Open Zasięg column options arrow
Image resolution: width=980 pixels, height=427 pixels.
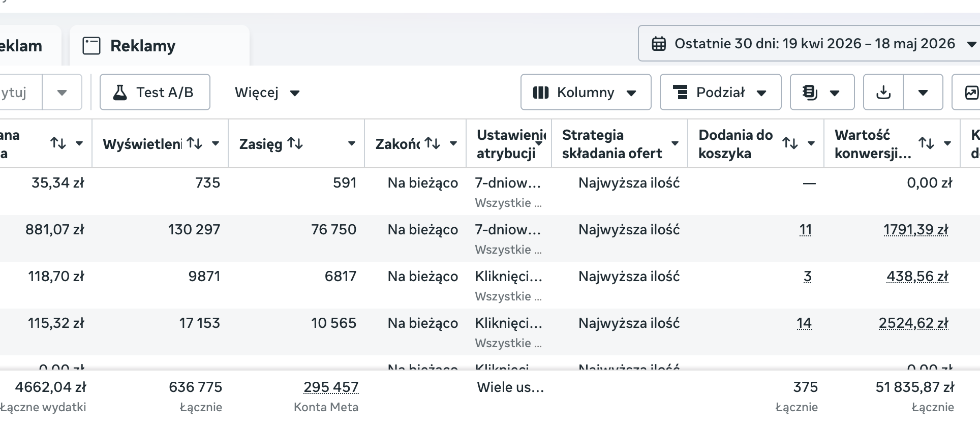click(351, 144)
